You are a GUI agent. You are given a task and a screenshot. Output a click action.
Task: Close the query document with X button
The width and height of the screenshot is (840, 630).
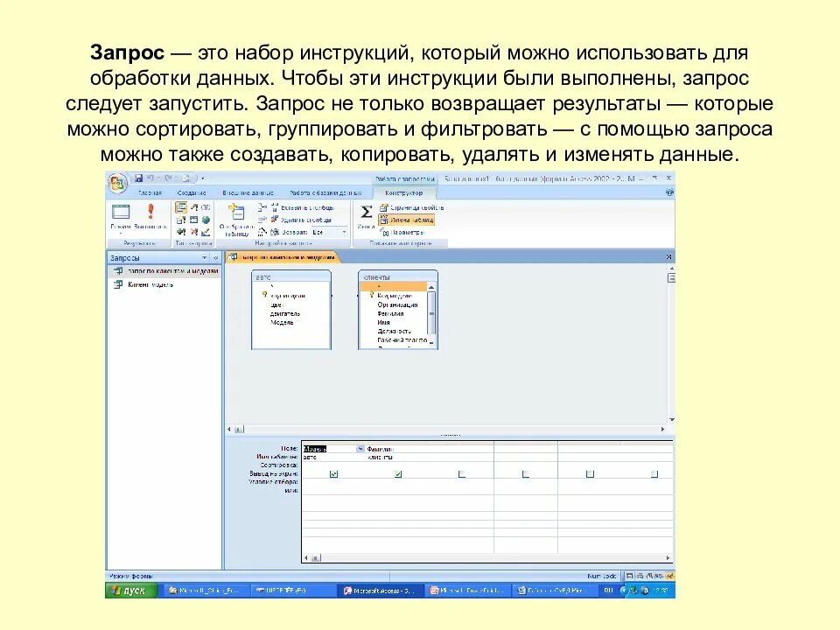tap(668, 257)
